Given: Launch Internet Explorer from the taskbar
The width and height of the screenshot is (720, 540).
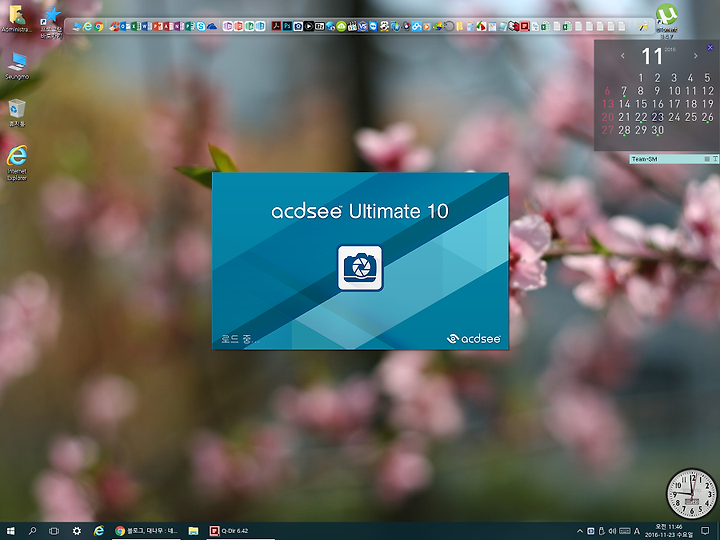Looking at the screenshot, I should [99, 531].
